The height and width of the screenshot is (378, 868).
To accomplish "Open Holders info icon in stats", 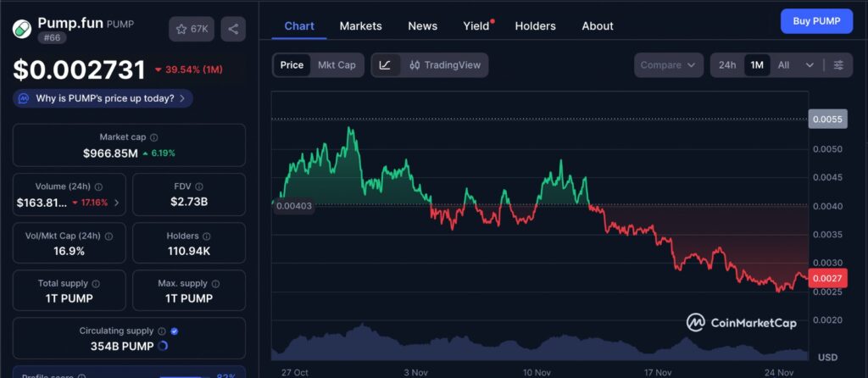I will (207, 236).
